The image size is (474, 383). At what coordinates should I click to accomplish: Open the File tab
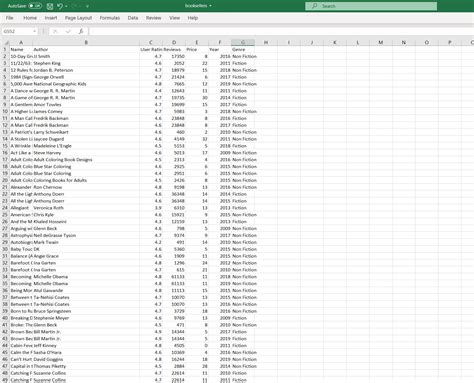coord(10,18)
